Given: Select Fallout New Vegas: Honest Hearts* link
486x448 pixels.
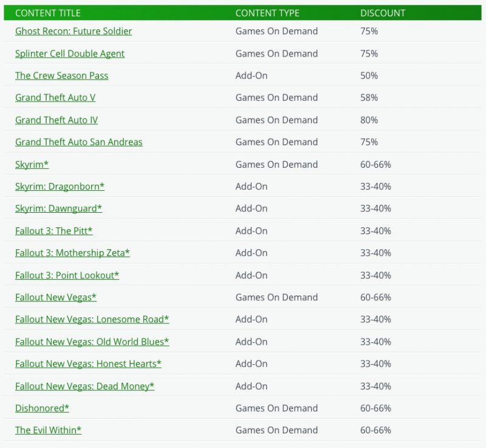Looking at the screenshot, I should [88, 364].
